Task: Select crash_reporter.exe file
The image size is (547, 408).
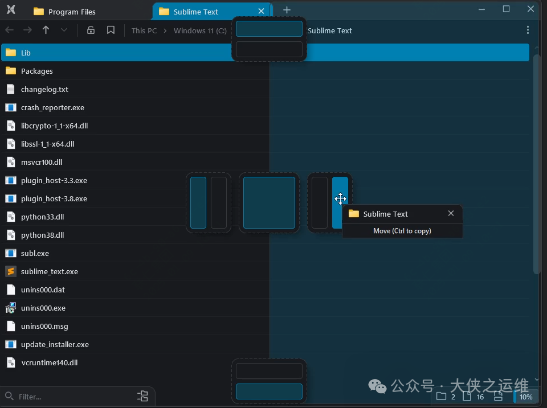Action: click(x=265, y=107)
